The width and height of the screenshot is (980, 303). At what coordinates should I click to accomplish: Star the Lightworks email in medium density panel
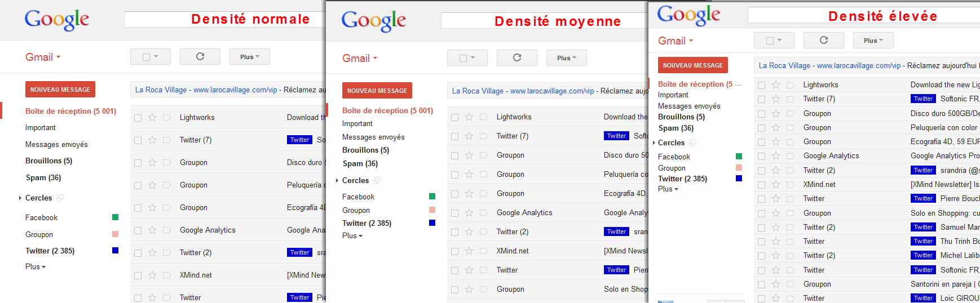(469, 117)
